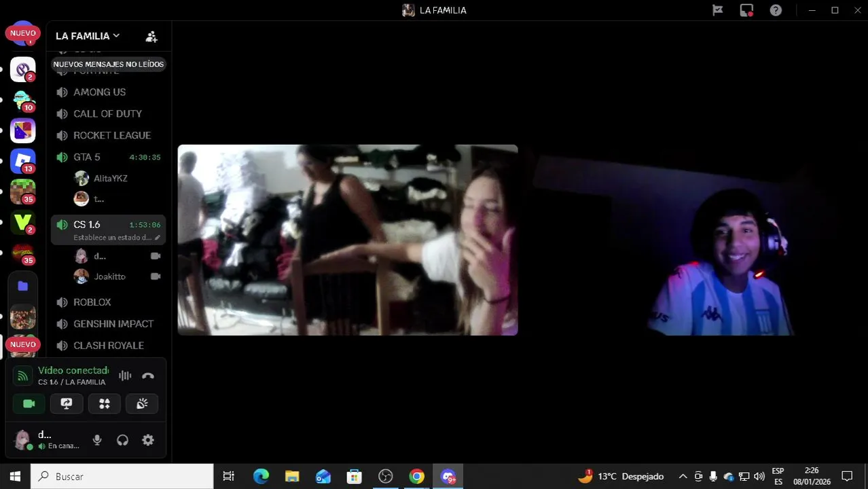The height and width of the screenshot is (489, 868).
Task: Disconnect from voice with the hang-up icon
Action: point(148,376)
